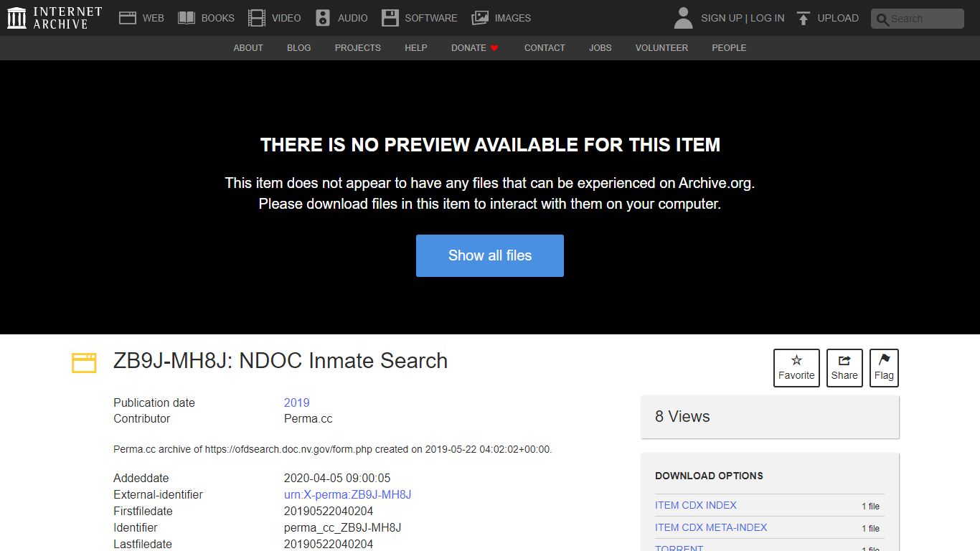This screenshot has height=551, width=980.
Task: Open the VIDEO menu label
Action: coord(286,18)
